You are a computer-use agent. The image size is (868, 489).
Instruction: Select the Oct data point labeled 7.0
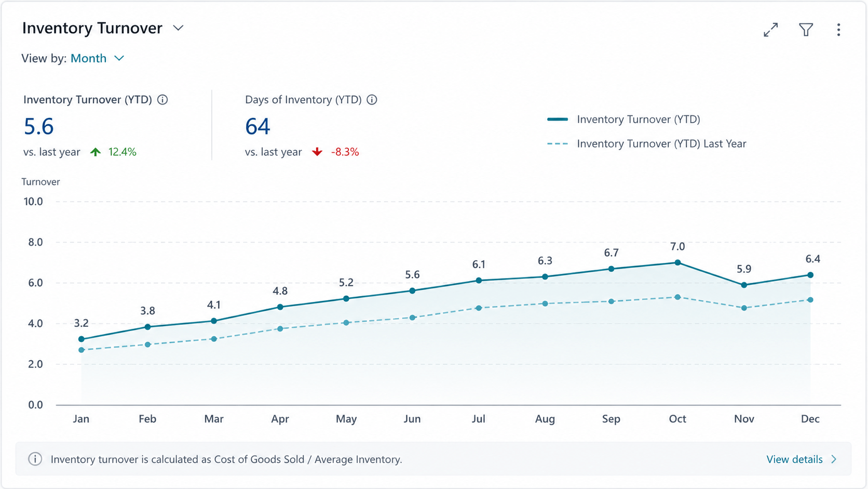coord(677,262)
